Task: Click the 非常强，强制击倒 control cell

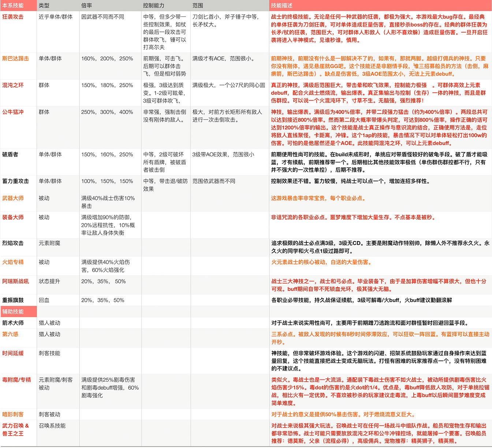Action: pyautogui.click(x=166, y=127)
